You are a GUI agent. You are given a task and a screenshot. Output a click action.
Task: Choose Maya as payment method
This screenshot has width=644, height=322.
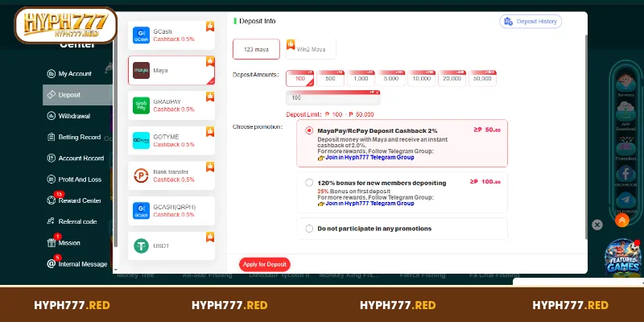pyautogui.click(x=171, y=70)
